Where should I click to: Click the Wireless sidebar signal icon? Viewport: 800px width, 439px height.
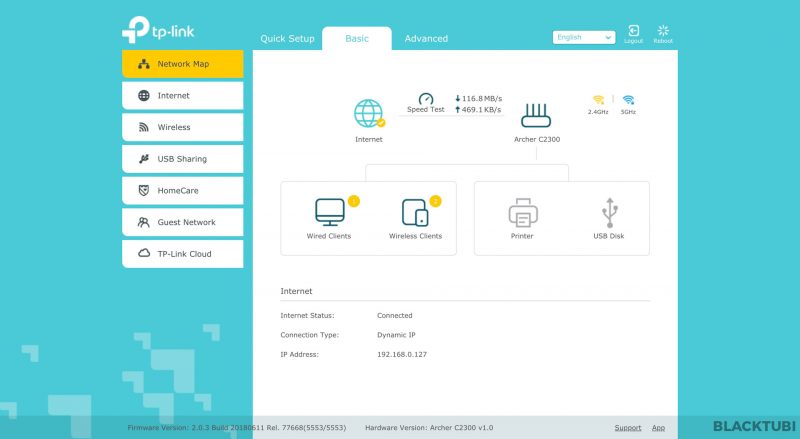pyautogui.click(x=144, y=127)
